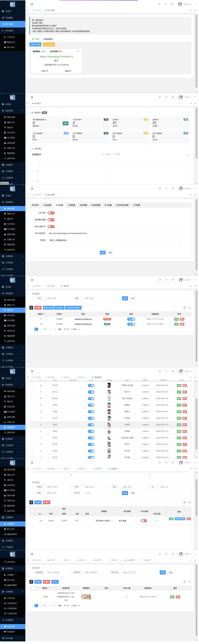Screen dimensions: 199x644
Task: Toggle fullscreen icon in the timibbs header
Action: pyautogui.click(x=172, y=4)
